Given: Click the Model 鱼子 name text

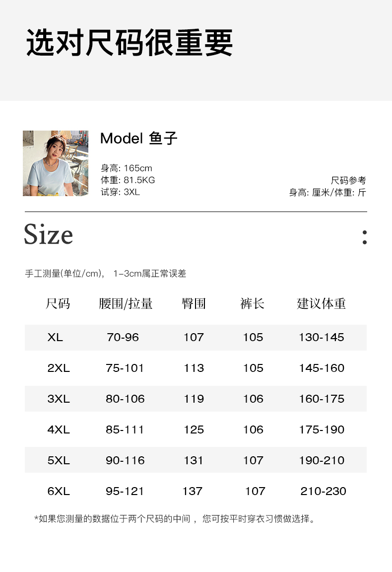Looking at the screenshot, I should (x=138, y=139).
